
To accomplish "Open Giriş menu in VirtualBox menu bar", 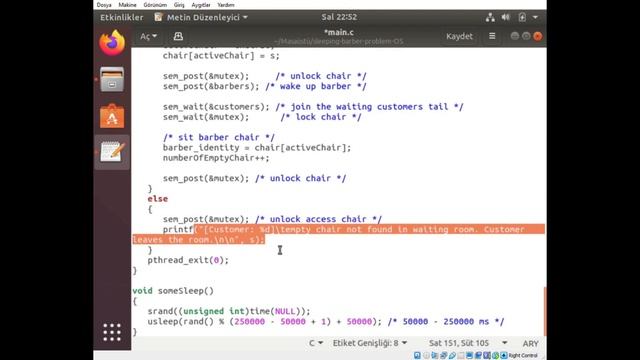I will tap(179, 5).
